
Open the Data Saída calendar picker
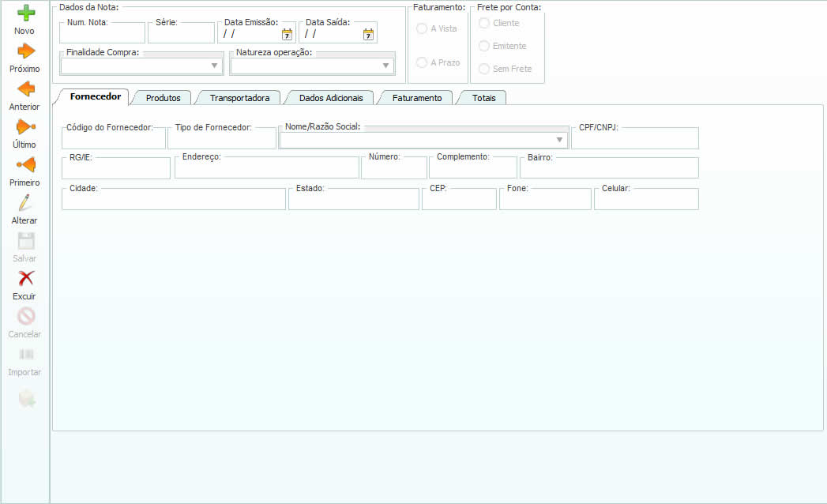[x=368, y=34]
